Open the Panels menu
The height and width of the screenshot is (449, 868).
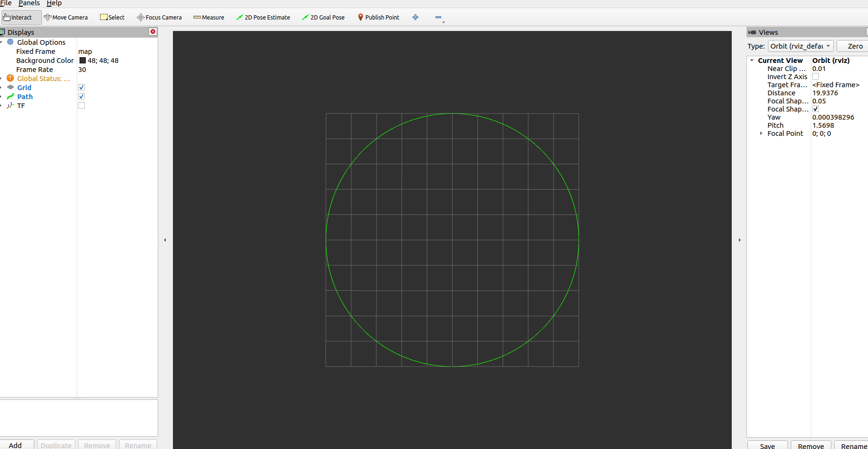coord(29,3)
